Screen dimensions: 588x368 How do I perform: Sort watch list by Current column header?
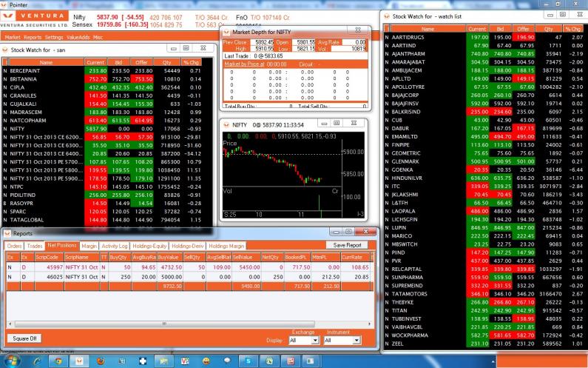tap(477, 29)
